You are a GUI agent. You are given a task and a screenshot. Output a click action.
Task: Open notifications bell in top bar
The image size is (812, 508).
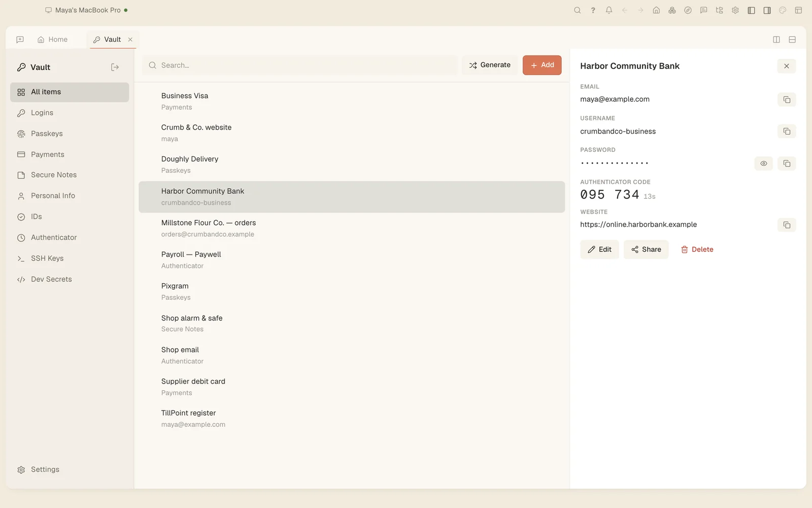pyautogui.click(x=609, y=10)
